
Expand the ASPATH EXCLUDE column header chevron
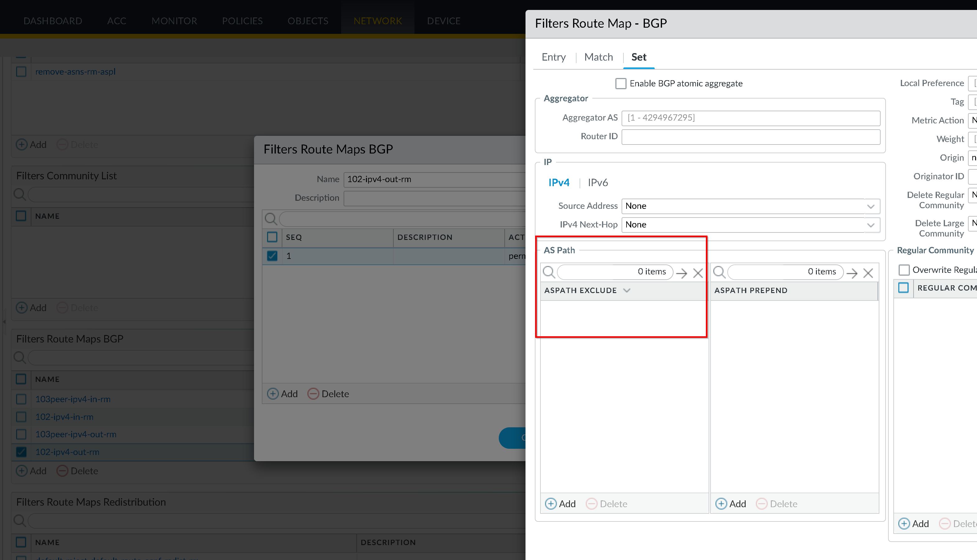[x=627, y=290]
